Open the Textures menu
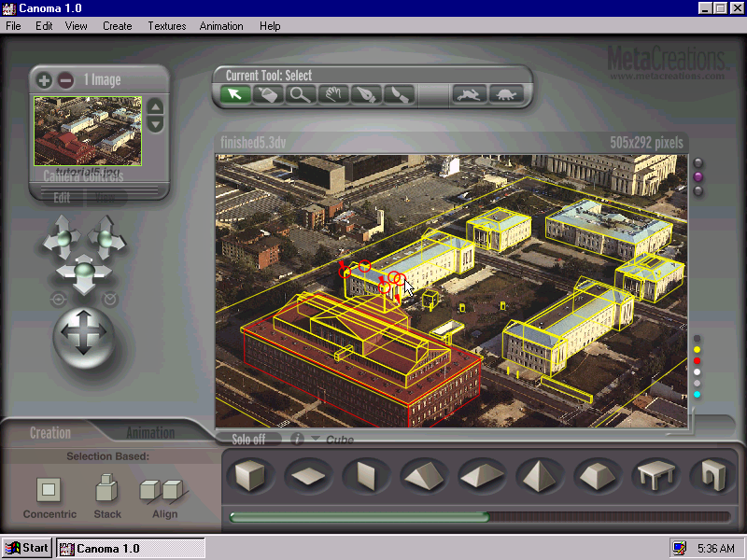This screenshot has height=560, width=747. click(x=167, y=26)
